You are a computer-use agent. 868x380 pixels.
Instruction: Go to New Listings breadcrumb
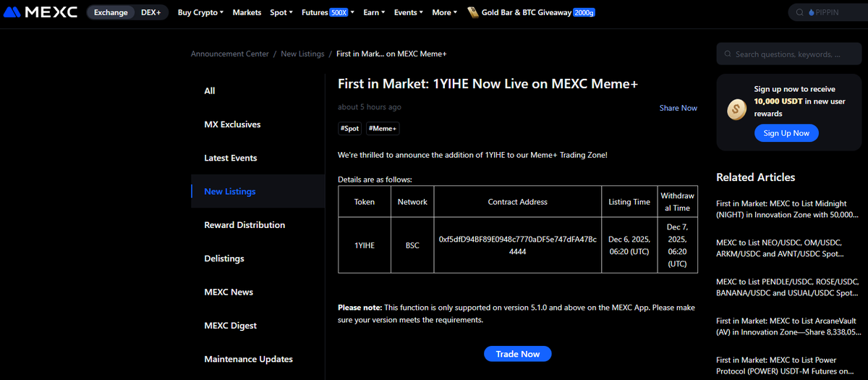point(302,54)
